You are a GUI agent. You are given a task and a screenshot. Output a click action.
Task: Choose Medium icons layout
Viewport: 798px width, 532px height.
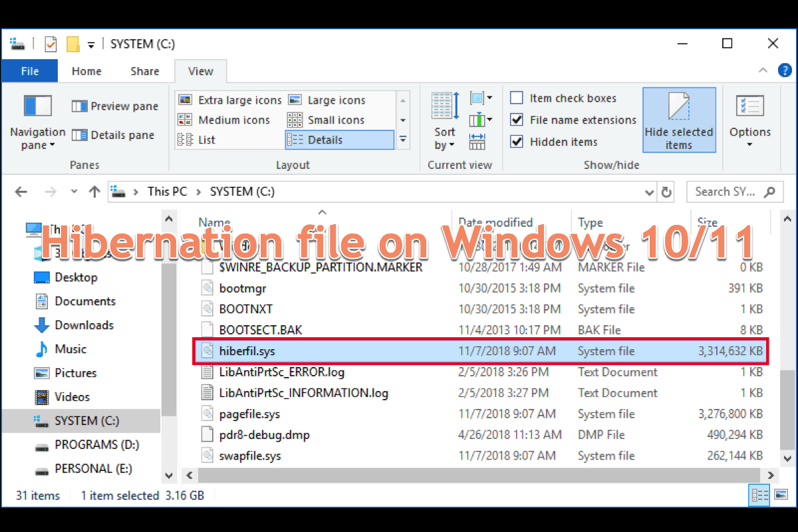[x=224, y=120]
